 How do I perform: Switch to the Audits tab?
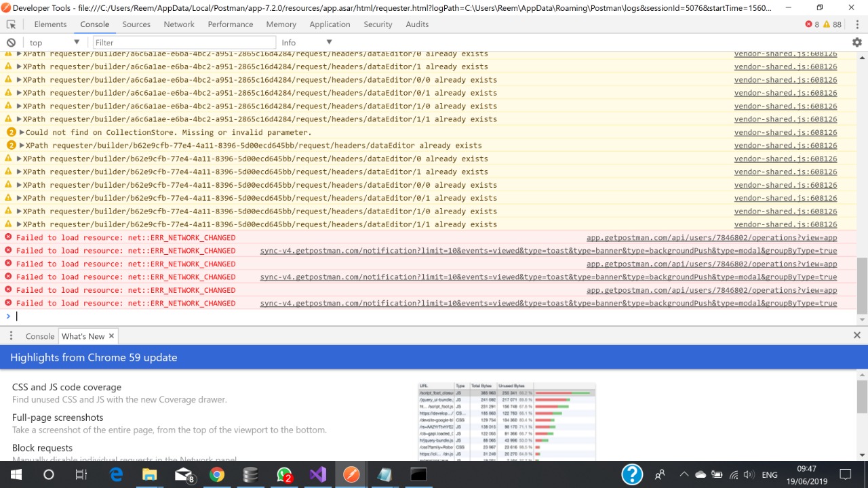pyautogui.click(x=417, y=24)
